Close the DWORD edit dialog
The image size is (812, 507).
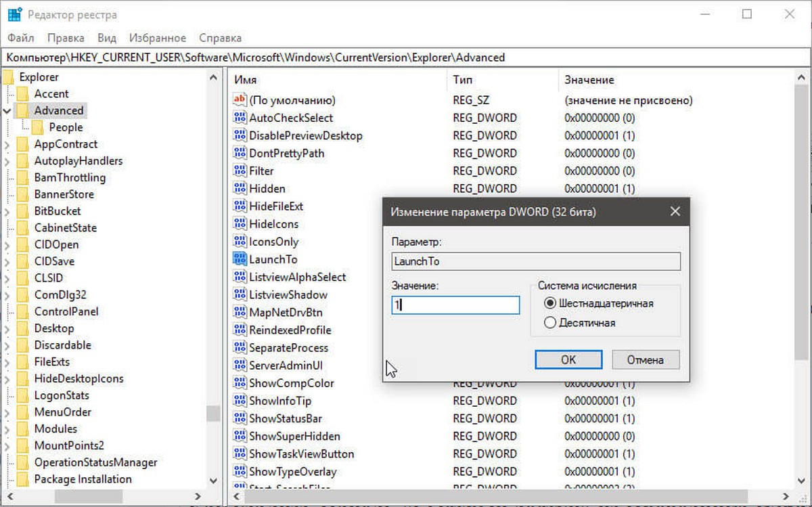[x=675, y=212]
